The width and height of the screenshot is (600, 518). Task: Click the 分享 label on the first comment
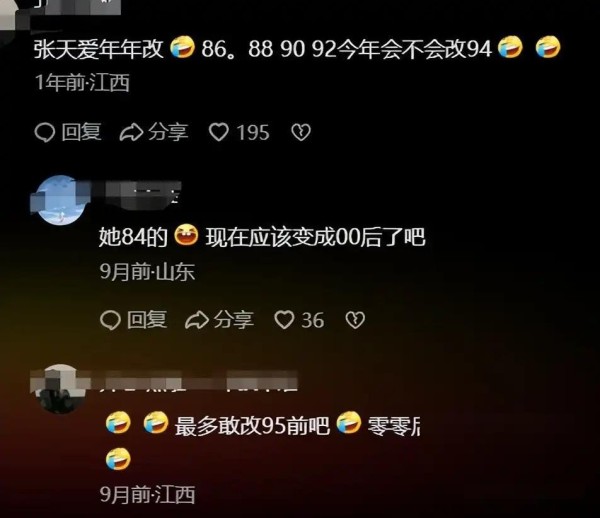pos(168,132)
